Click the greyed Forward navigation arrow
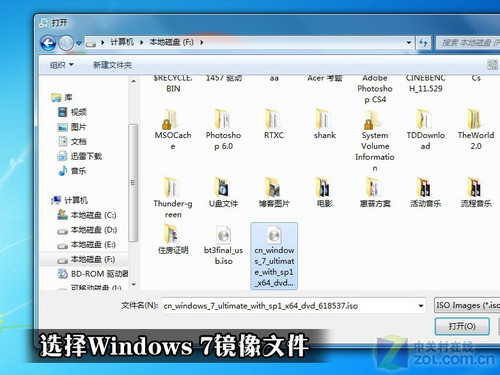The height and width of the screenshot is (375, 500). 66,43
